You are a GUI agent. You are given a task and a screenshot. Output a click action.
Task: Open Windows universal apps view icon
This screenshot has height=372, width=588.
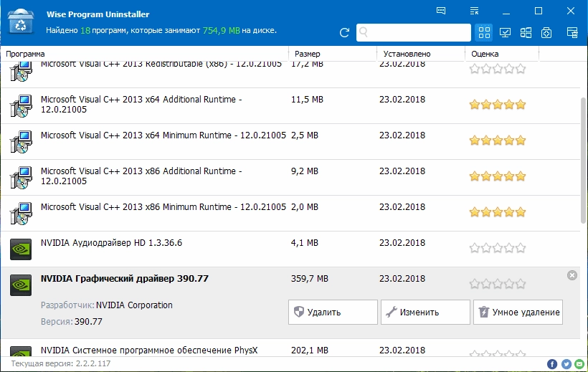coord(526,33)
